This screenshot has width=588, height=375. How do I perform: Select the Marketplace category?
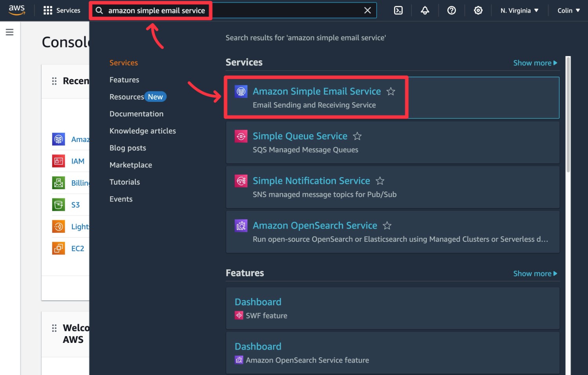coord(131,165)
